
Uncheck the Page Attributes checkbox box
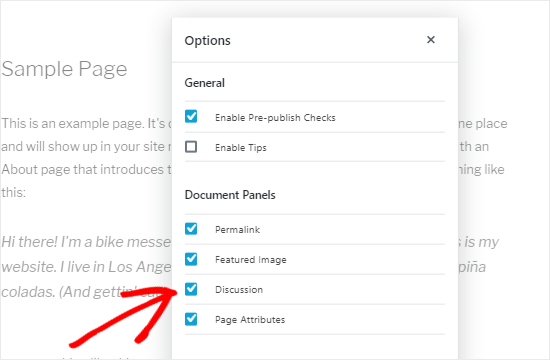(191, 319)
